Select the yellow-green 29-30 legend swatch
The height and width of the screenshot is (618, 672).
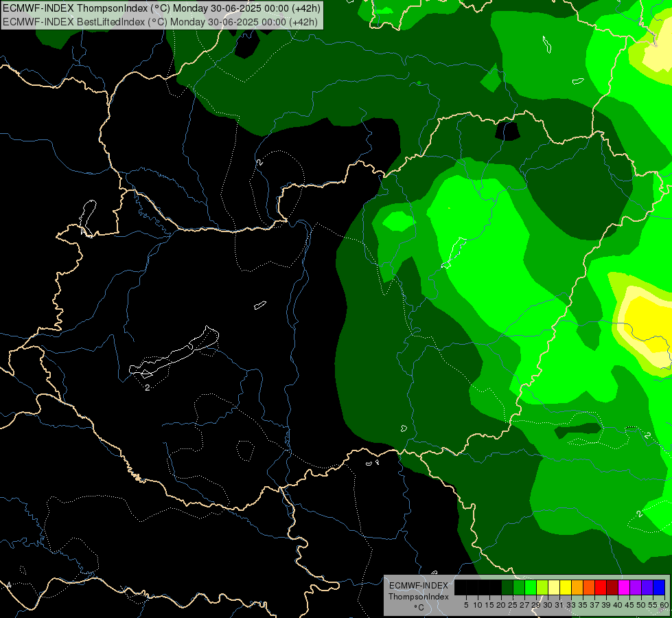click(x=542, y=587)
